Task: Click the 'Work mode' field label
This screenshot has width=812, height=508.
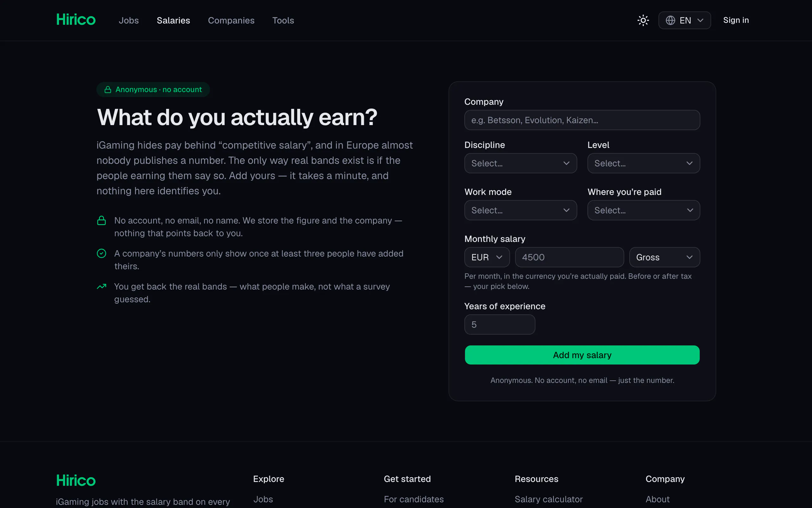Action: pos(488,192)
